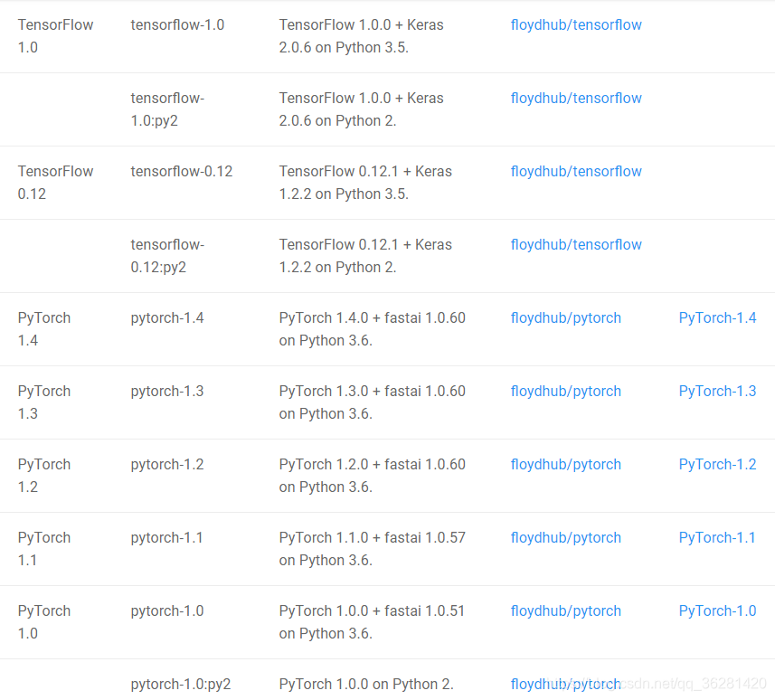775x700 pixels.
Task: Select the "tensorflow-1.0" identifier cell
Action: (177, 24)
